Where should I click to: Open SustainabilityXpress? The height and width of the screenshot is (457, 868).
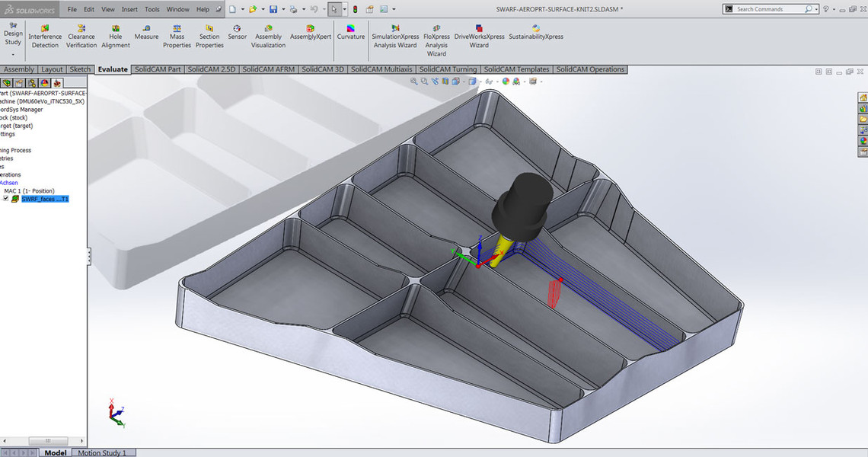point(536,32)
